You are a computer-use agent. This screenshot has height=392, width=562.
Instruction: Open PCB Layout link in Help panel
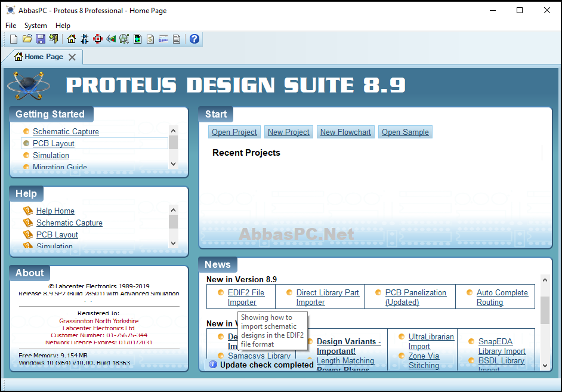(x=57, y=234)
